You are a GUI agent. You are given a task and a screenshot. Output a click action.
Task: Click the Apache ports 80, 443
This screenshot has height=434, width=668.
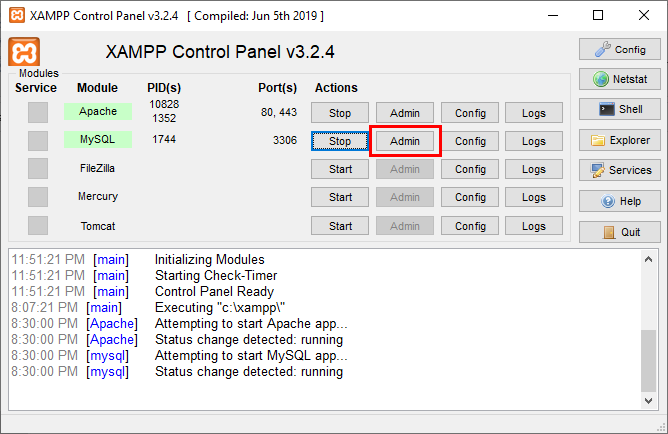pyautogui.click(x=279, y=112)
